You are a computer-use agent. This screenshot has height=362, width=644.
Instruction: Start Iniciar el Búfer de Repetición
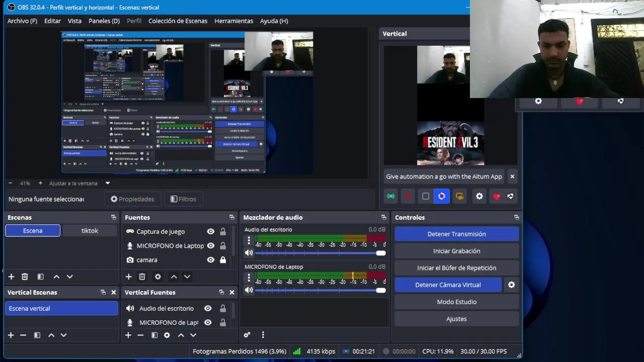pos(456,268)
